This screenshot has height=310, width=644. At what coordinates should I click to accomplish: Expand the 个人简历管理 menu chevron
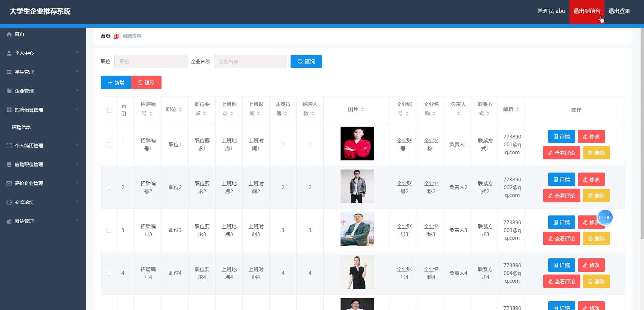tap(77, 145)
